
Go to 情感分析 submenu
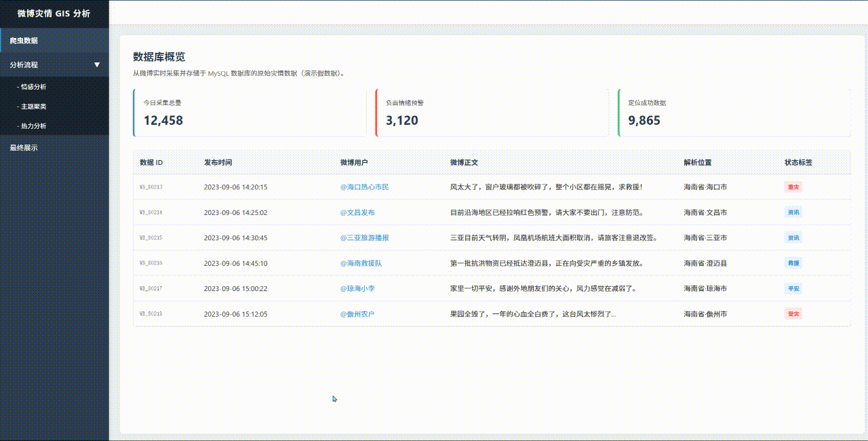(x=33, y=87)
